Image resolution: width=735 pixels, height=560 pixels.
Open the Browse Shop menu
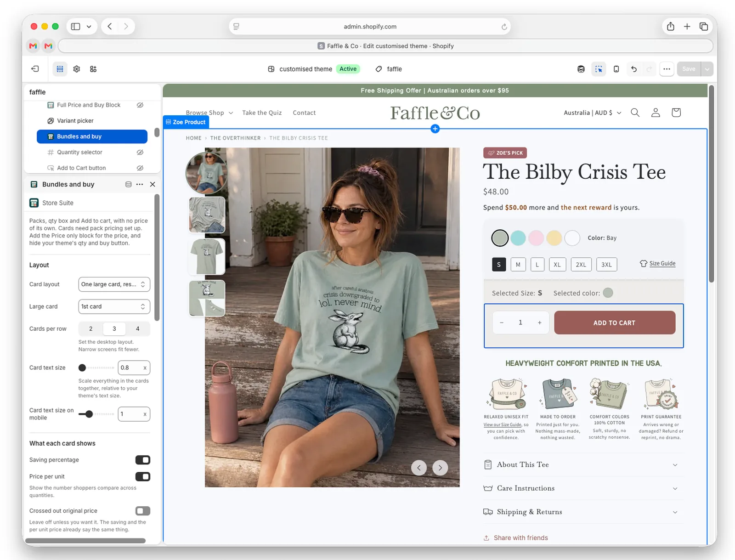209,113
